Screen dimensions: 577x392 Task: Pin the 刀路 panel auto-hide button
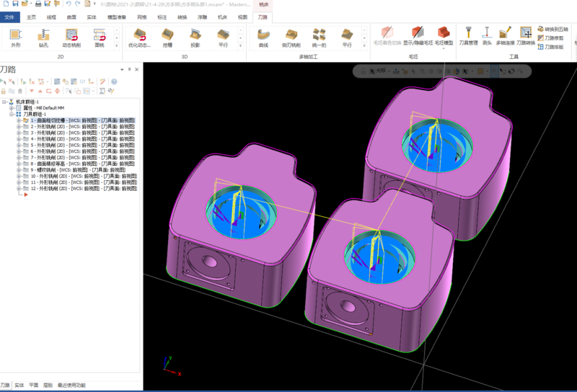129,69
